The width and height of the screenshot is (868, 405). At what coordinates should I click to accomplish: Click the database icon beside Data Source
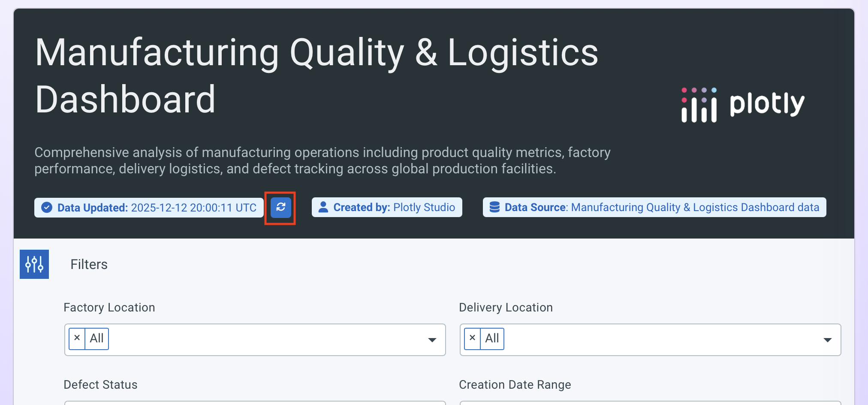click(x=494, y=207)
